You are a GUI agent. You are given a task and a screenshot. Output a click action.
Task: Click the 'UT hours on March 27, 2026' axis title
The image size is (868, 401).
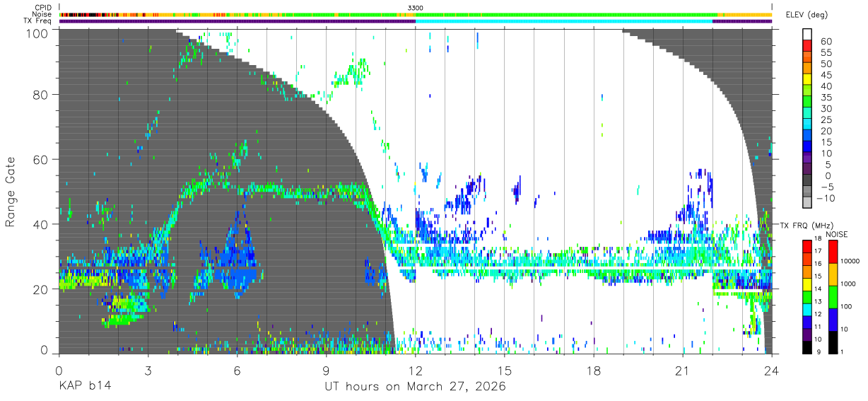pos(415,388)
